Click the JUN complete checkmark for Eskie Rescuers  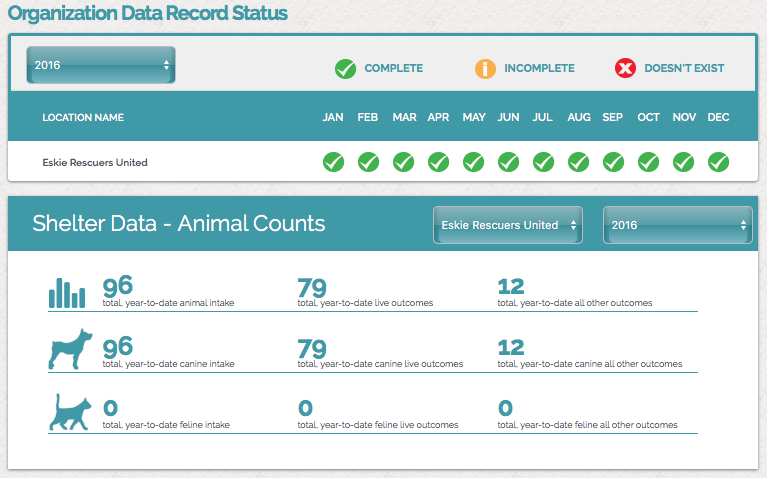point(509,162)
